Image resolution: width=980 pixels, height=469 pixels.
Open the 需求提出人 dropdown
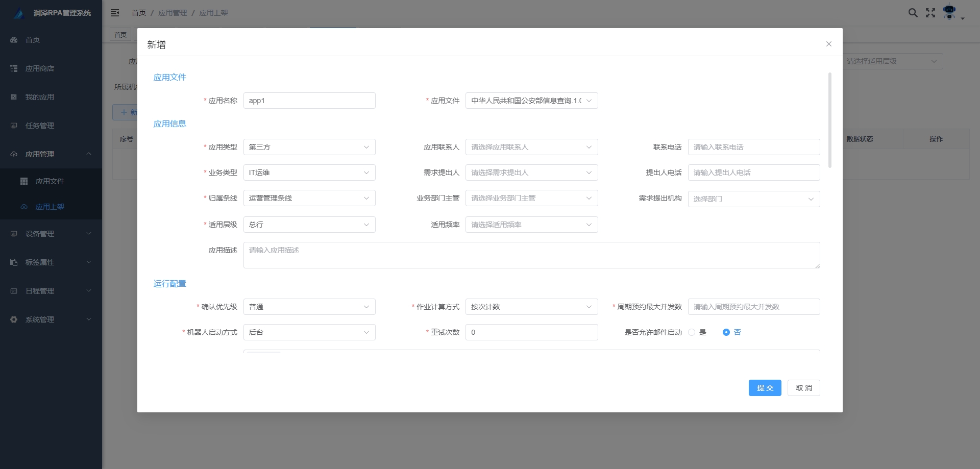click(531, 172)
